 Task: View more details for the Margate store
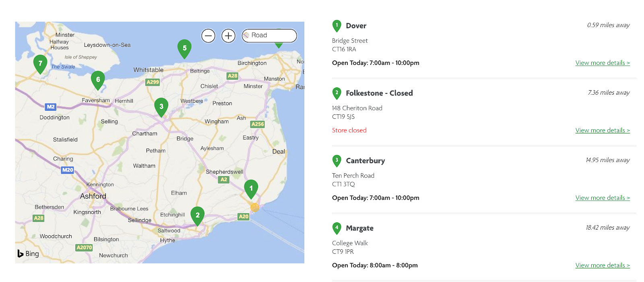[603, 265]
